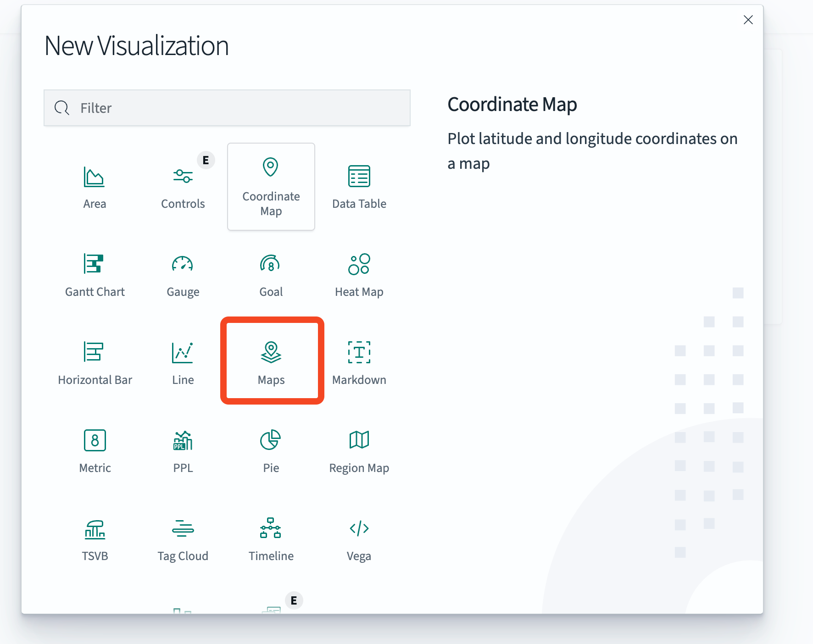Click the magnifier icon in Filter box
The height and width of the screenshot is (644, 813).
pos(62,108)
